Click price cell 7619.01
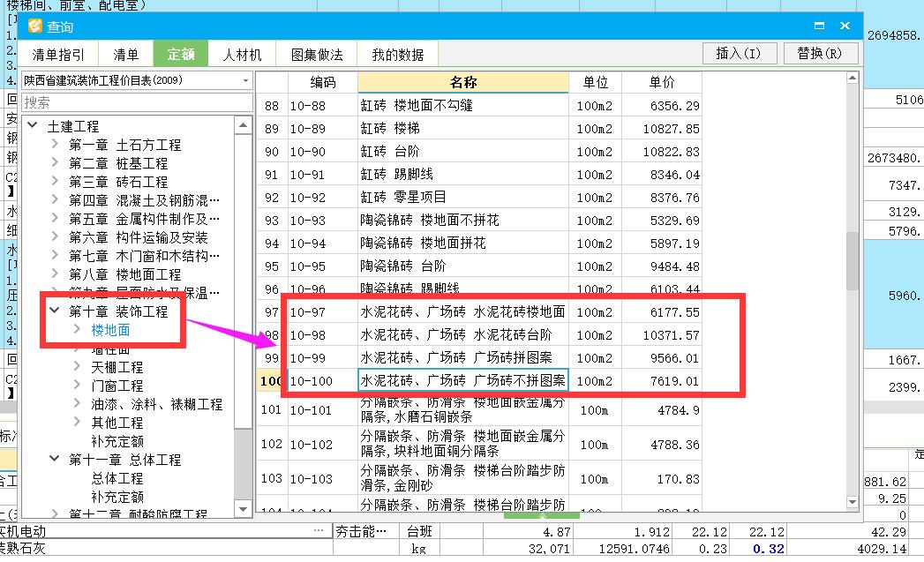This screenshot has width=924, height=562. tap(662, 380)
